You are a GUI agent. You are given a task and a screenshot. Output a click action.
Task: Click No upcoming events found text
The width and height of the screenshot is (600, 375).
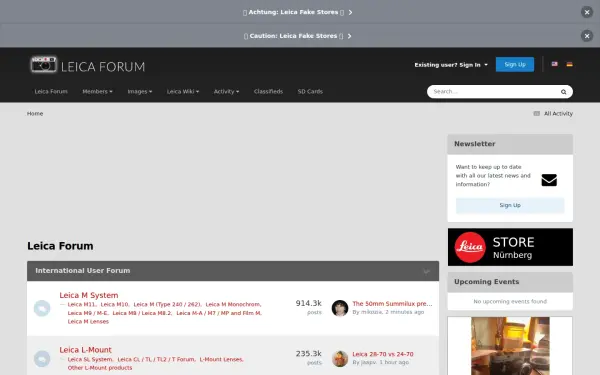coord(510,302)
